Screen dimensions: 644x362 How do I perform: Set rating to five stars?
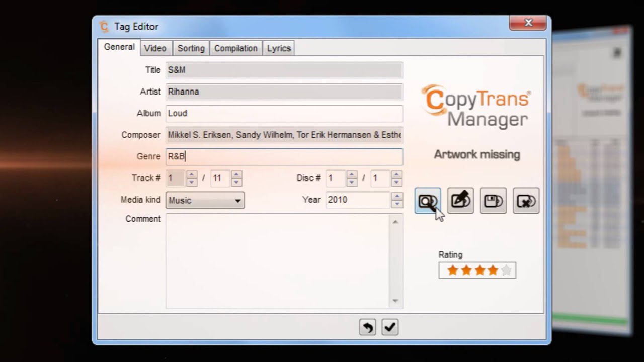point(506,270)
